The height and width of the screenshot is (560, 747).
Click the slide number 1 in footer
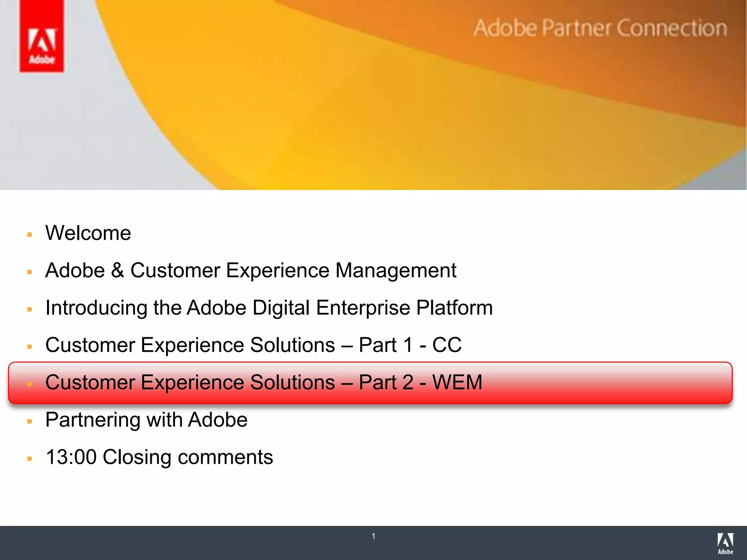373,536
